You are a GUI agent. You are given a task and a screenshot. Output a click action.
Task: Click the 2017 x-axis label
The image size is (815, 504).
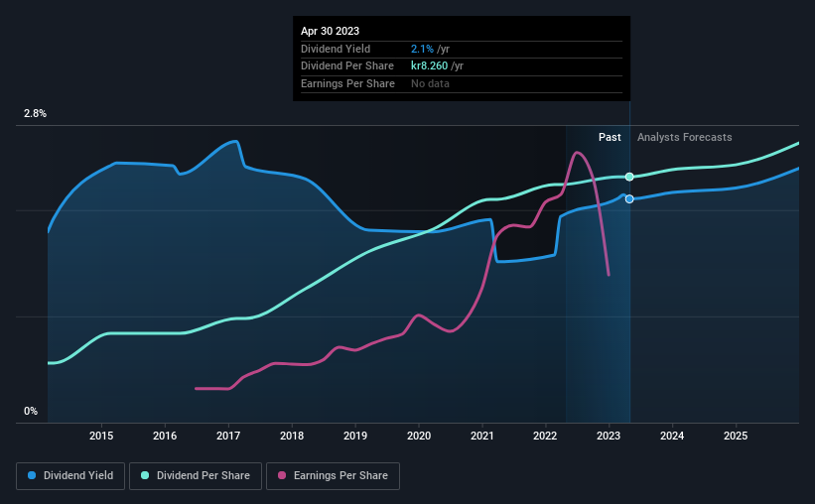pyautogui.click(x=228, y=436)
